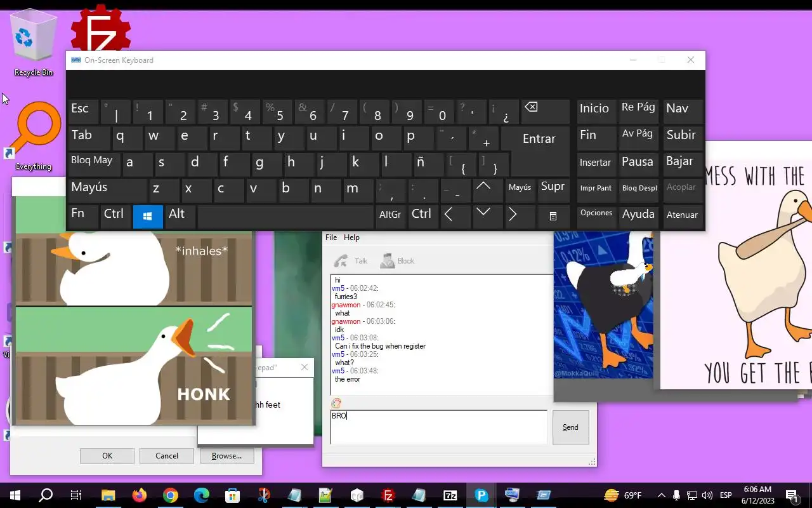Open the volume speaker icon in system tray

coord(707,495)
